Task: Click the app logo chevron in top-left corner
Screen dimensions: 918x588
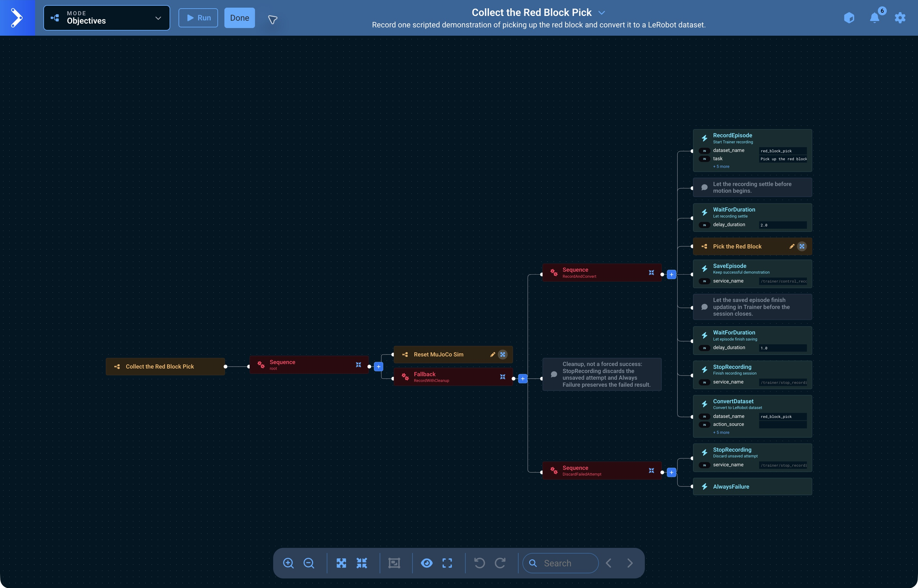Action: [x=17, y=18]
